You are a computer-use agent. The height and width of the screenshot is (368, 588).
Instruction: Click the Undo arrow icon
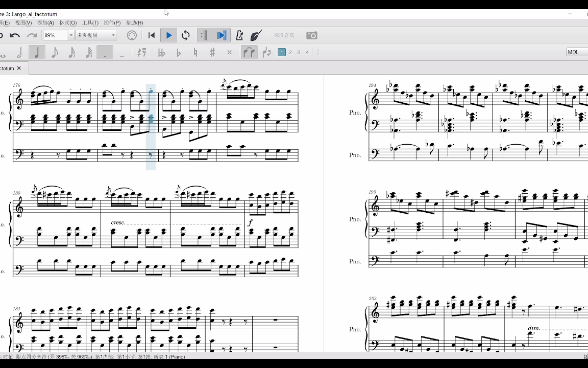tap(15, 36)
